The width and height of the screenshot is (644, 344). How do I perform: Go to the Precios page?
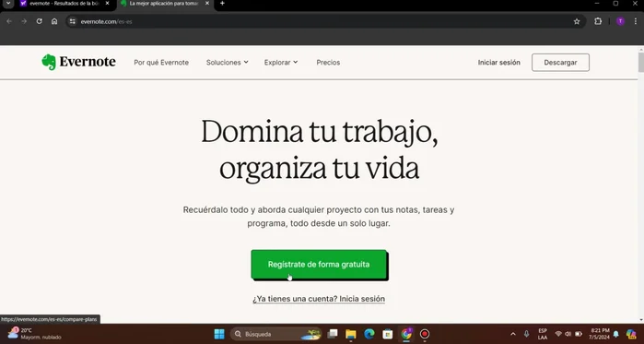pyautogui.click(x=328, y=63)
